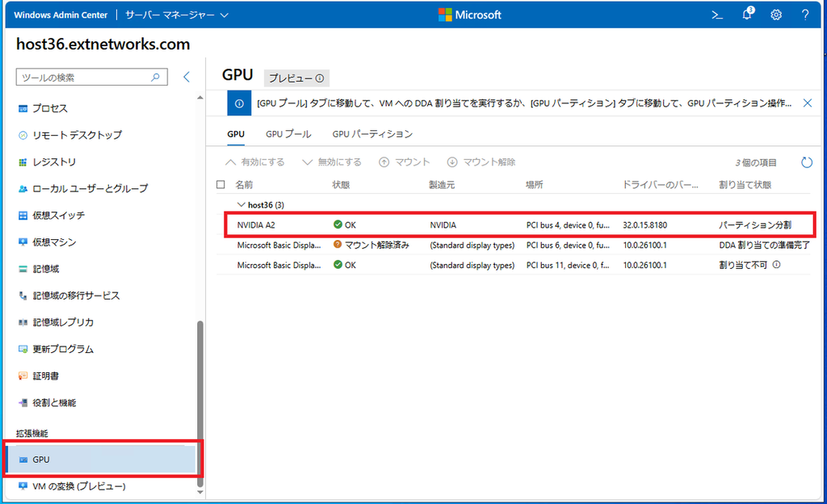Click the 3 個の項目 count
The width and height of the screenshot is (827, 504).
(756, 163)
